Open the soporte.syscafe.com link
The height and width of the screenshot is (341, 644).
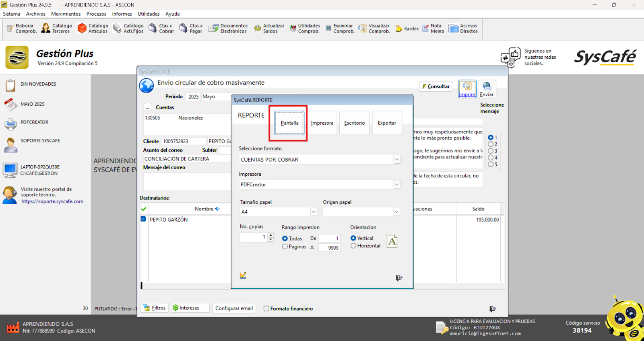click(52, 201)
